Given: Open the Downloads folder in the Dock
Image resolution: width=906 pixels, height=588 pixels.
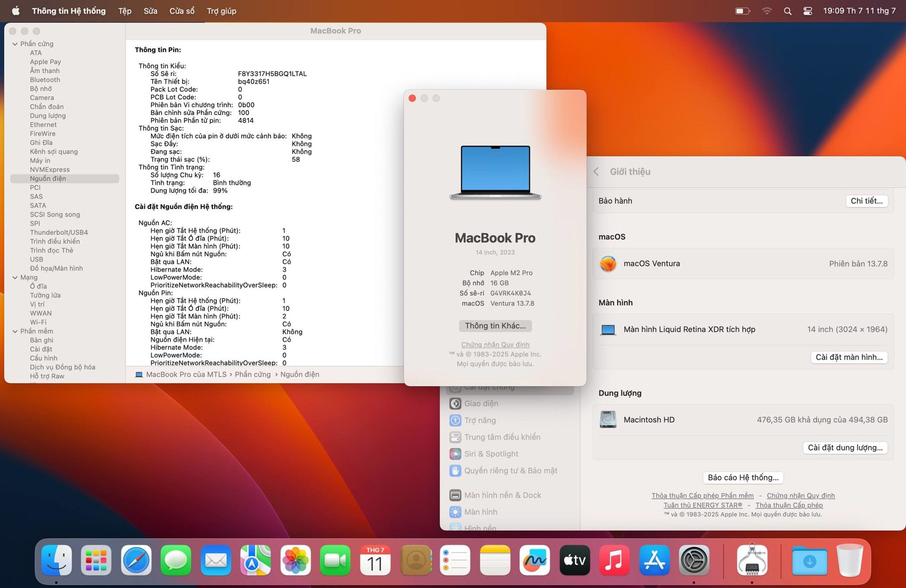Looking at the screenshot, I should click(x=810, y=560).
